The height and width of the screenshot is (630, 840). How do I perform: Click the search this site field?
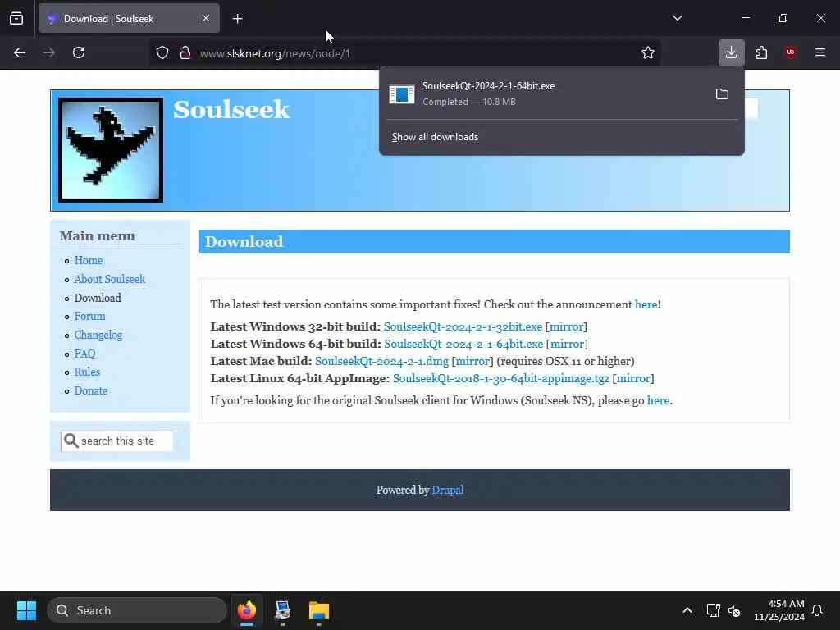[117, 441]
